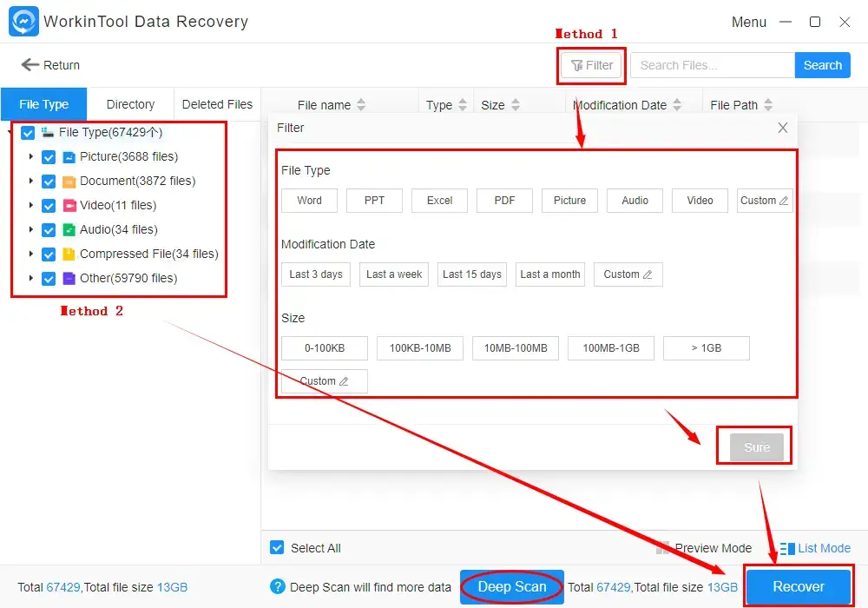The width and height of the screenshot is (868, 608).
Task: Click the blue Picture folder icon
Action: (x=69, y=157)
